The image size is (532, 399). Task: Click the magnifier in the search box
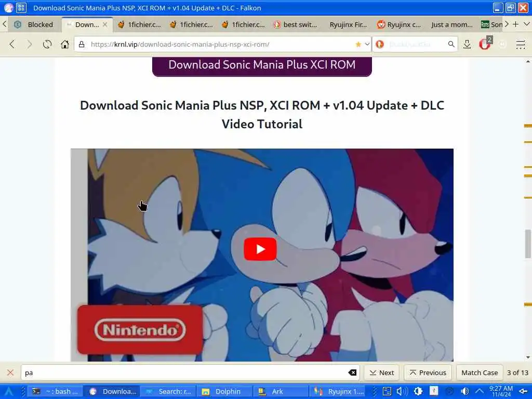pyautogui.click(x=451, y=44)
